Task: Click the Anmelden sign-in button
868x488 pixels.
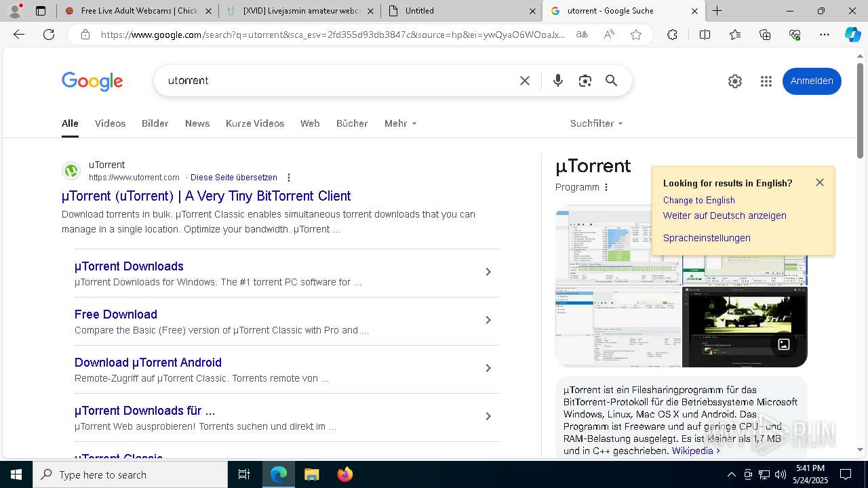Action: click(812, 81)
